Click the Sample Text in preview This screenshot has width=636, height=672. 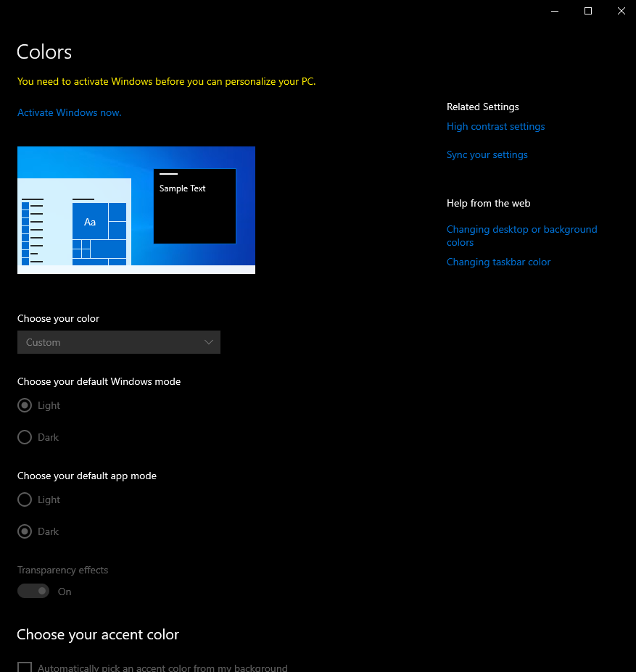tap(182, 188)
